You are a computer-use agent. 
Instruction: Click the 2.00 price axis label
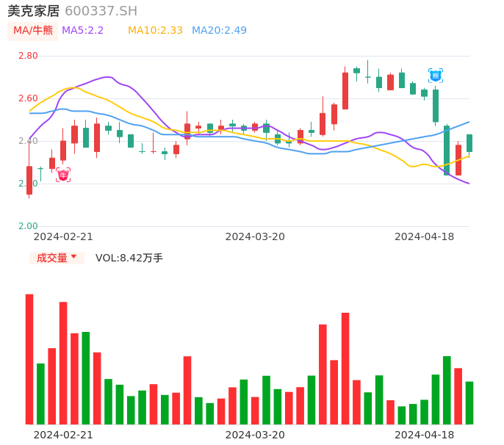28,226
